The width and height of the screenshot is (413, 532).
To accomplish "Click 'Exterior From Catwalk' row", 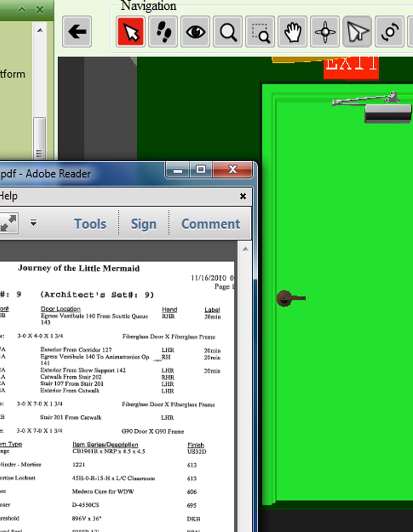I will point(69,390).
